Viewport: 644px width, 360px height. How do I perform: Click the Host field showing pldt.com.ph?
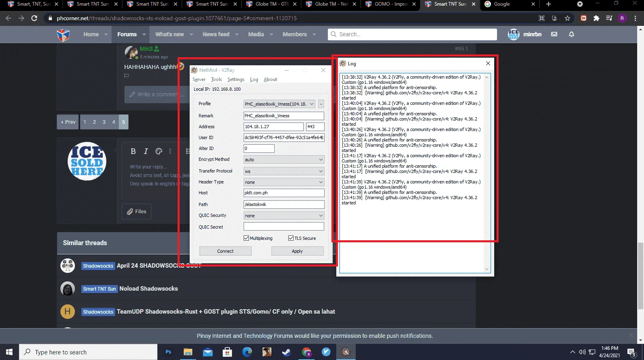click(x=284, y=193)
